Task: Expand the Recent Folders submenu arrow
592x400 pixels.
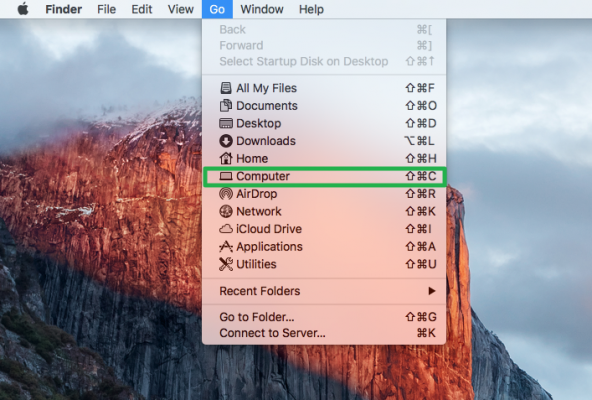Action: [432, 291]
